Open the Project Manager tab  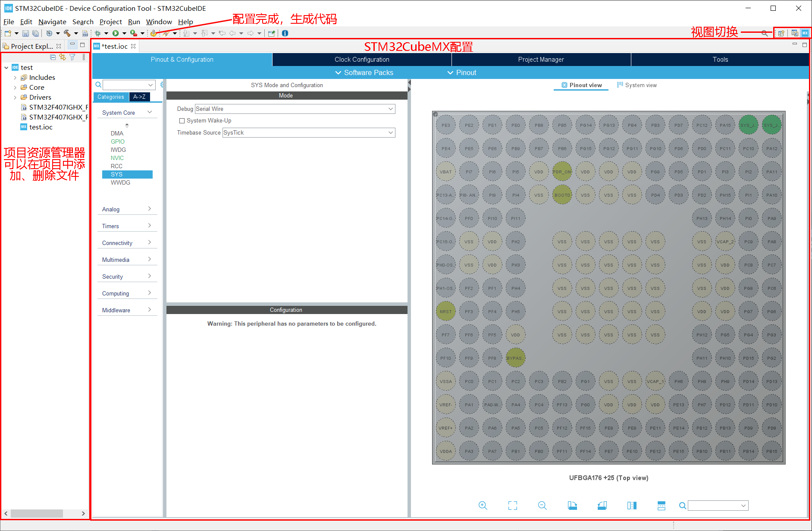[541, 60]
